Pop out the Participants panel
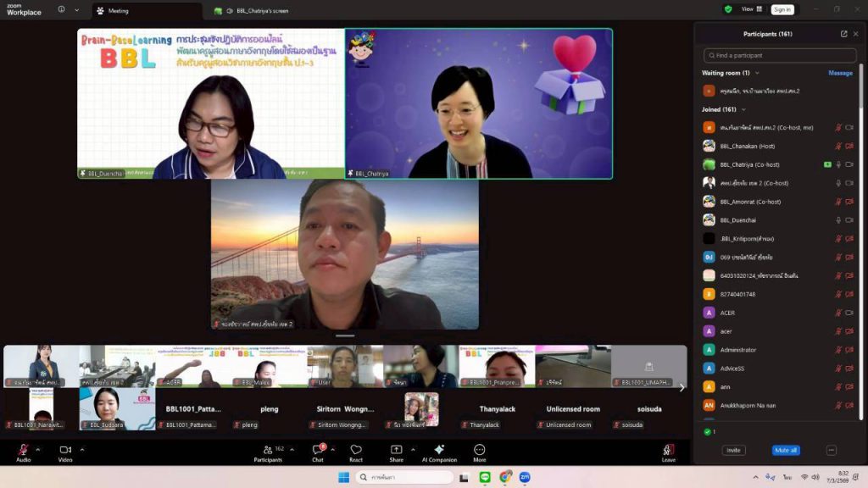The width and height of the screenshot is (868, 488). point(843,34)
